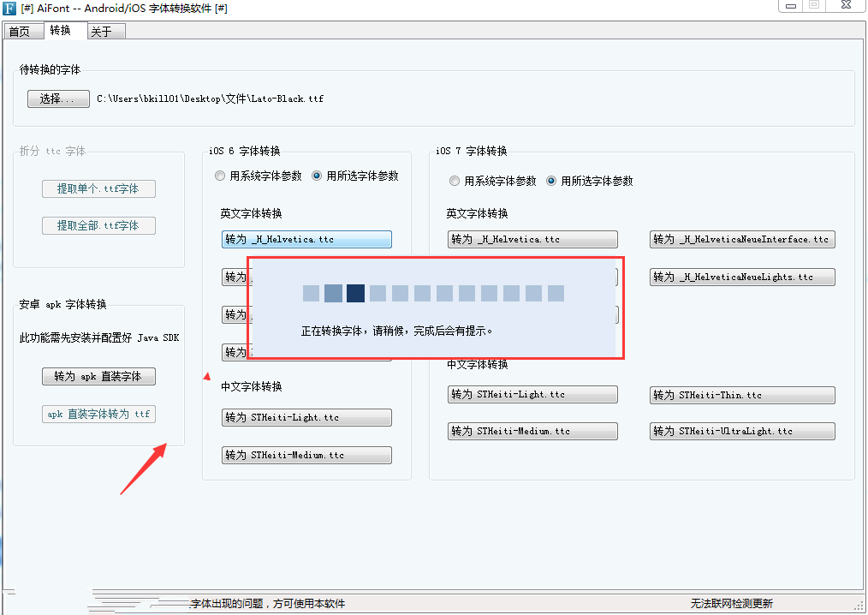This screenshot has width=868, height=615.
Task: Click 转为 _H_HelveticaNeueInterface.ttc button
Action: point(742,239)
